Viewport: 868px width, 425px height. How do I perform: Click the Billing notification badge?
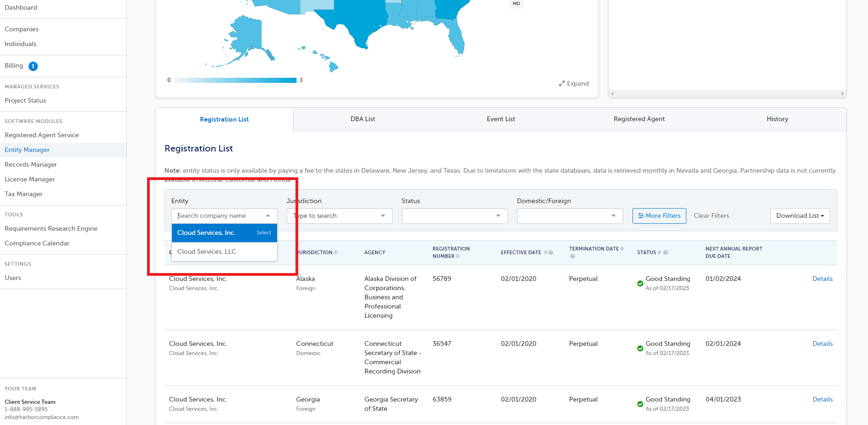[33, 66]
